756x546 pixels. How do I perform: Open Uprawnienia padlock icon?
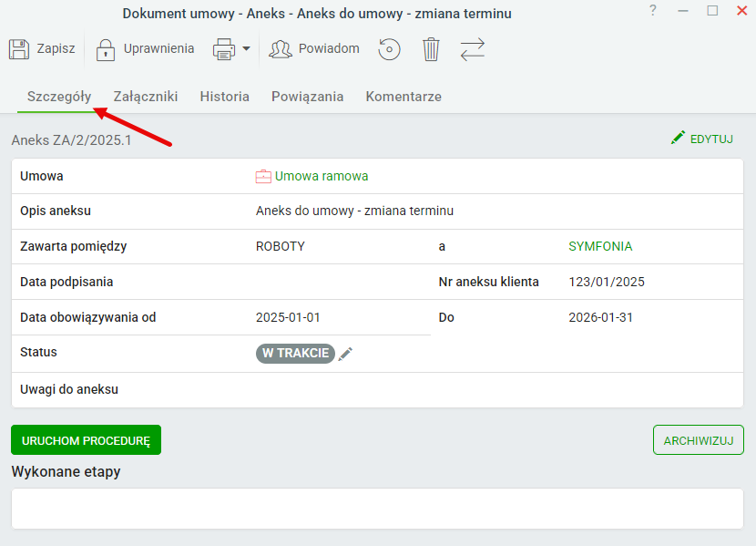105,49
